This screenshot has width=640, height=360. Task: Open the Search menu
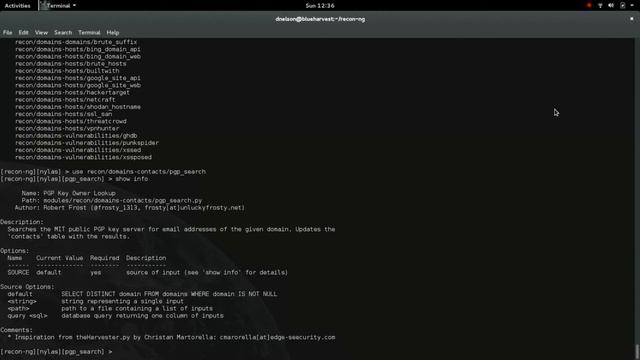63,33
